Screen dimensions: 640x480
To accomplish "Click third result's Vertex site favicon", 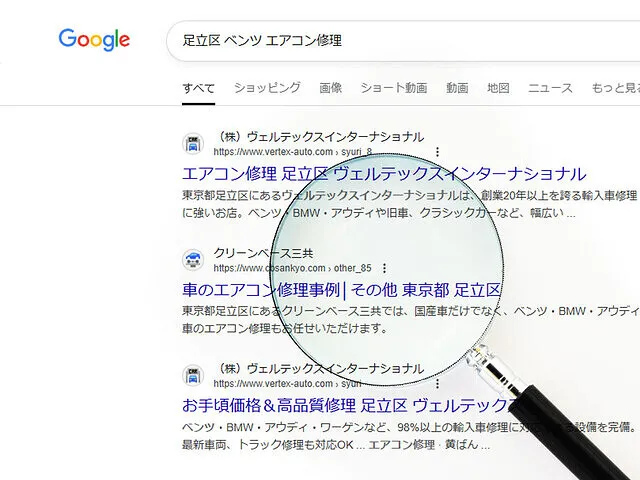I will [193, 376].
